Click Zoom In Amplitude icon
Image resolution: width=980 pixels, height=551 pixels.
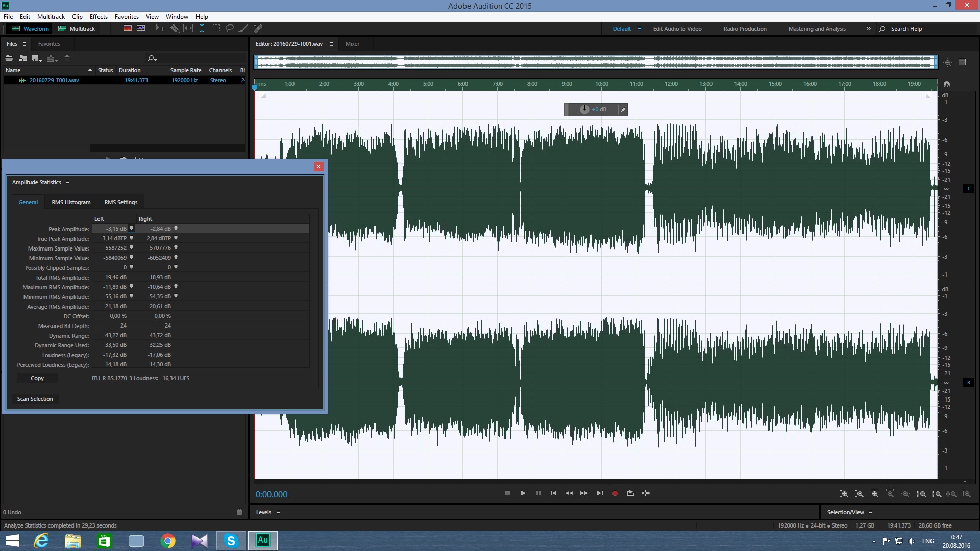844,494
